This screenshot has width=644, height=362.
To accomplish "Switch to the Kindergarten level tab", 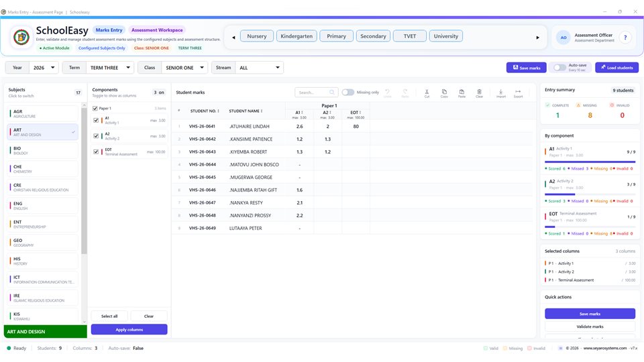I will point(297,36).
